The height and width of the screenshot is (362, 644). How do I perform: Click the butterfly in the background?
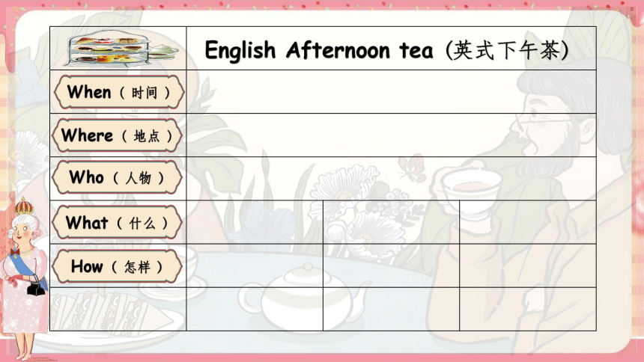[x=413, y=168]
